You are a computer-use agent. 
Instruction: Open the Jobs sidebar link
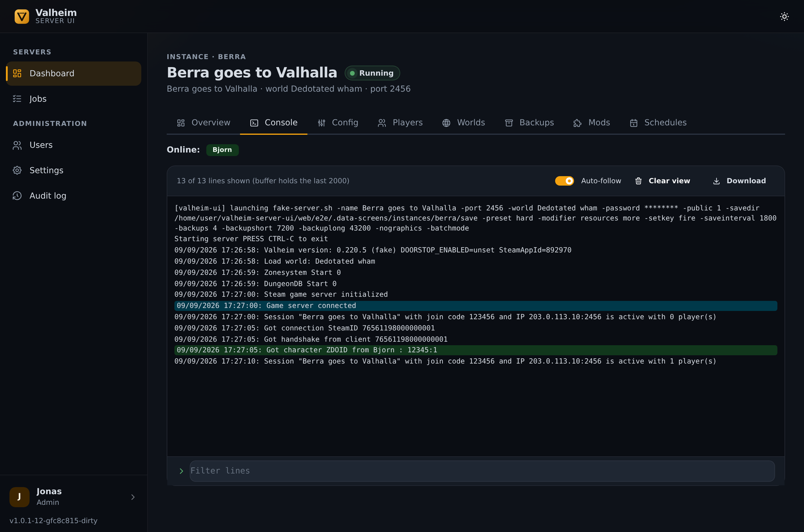[x=73, y=99]
